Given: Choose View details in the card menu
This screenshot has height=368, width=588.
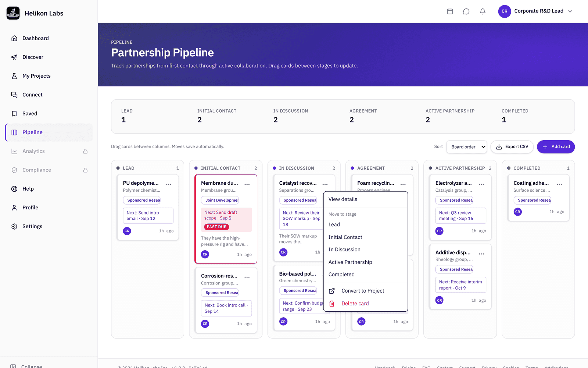Looking at the screenshot, I should coord(366,199).
